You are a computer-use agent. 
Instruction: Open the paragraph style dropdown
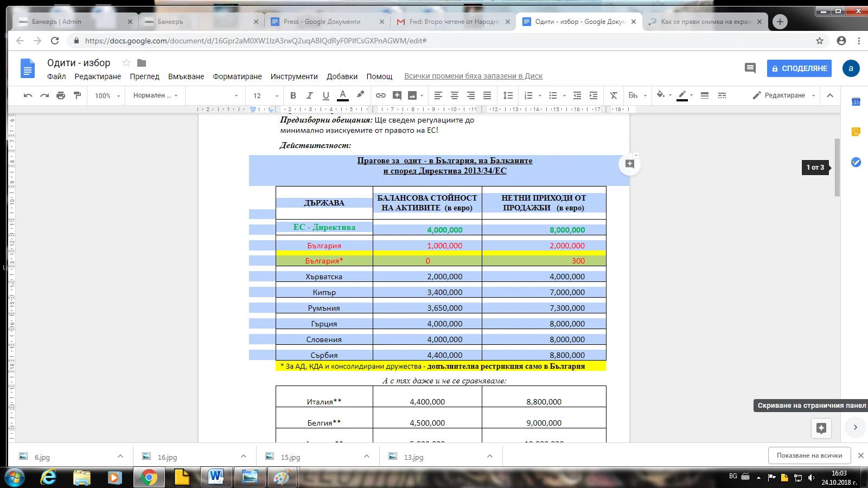coord(155,95)
